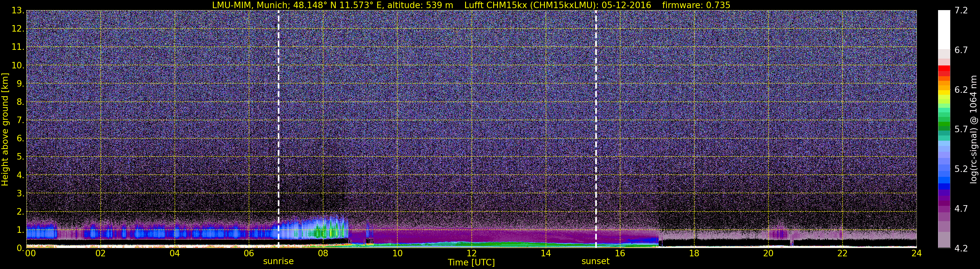Image resolution: width=980 pixels, height=269 pixels.
Task: Click the 'firmware: 0.735' text
Action: (x=696, y=5)
